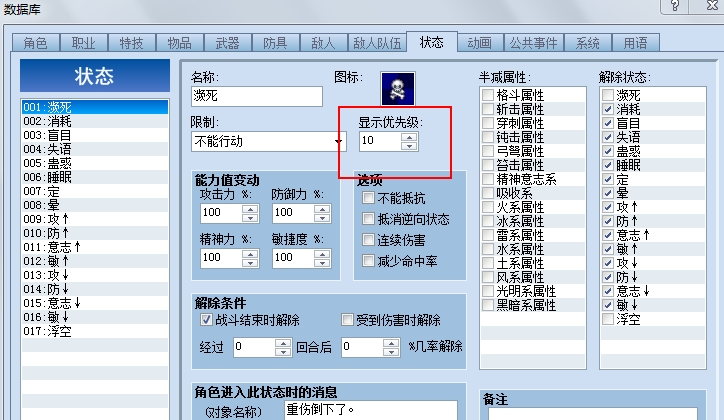Image resolution: width=724 pixels, height=420 pixels.
Task: Select state 001:濒死 in list
Action: [x=95, y=107]
